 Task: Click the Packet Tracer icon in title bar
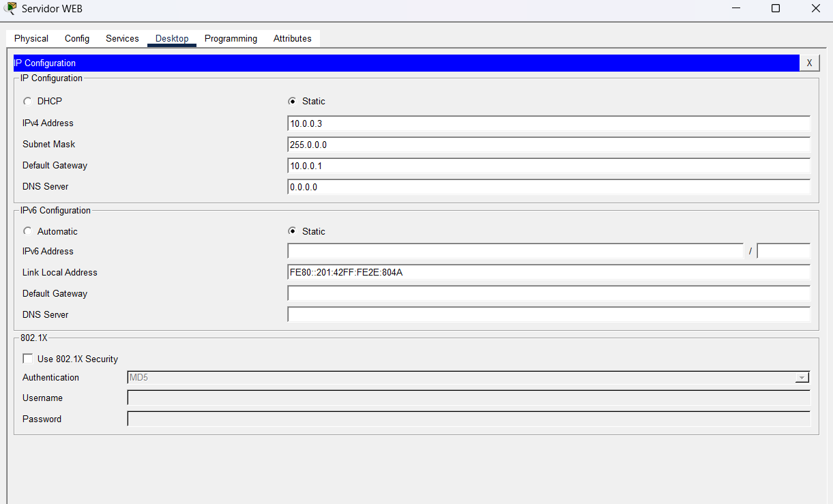10,9
